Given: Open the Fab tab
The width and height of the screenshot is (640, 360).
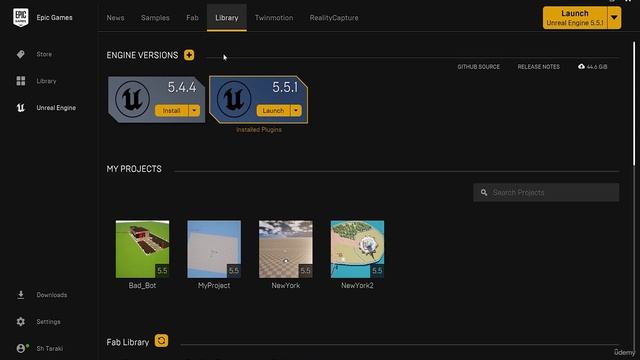Looking at the screenshot, I should (192, 18).
